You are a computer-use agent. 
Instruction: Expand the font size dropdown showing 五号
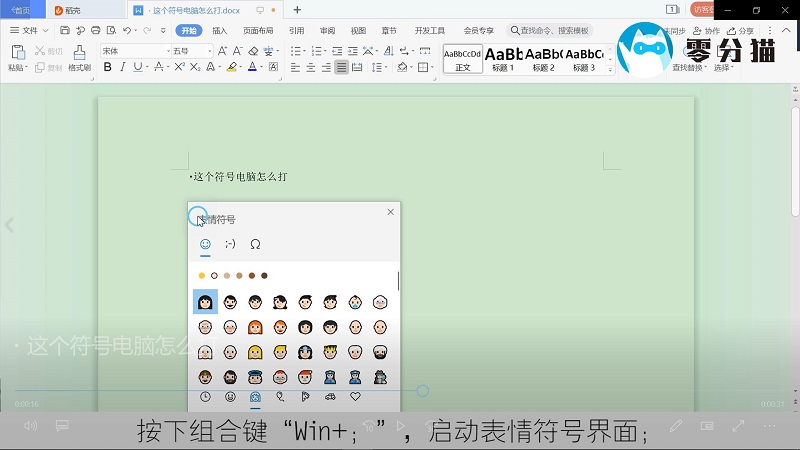(x=190, y=51)
